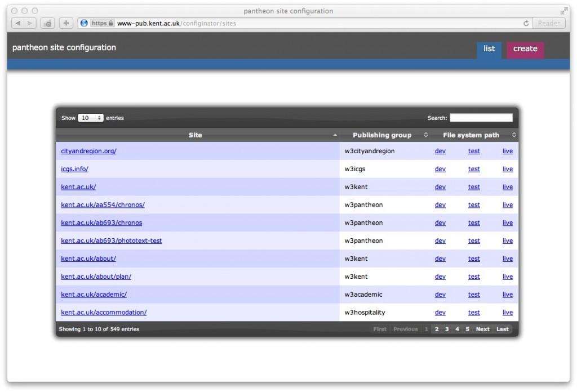The image size is (577, 392).
Task: Switch to the list tab
Action: 489,49
